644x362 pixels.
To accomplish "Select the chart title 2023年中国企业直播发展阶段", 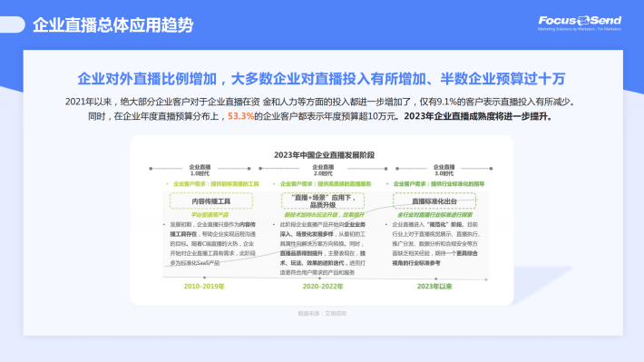I will [x=324, y=155].
